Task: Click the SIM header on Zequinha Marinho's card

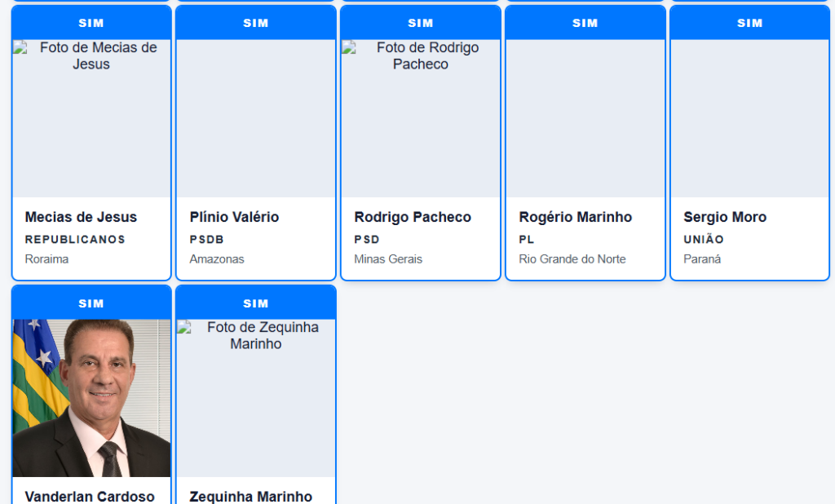Action: pyautogui.click(x=255, y=303)
